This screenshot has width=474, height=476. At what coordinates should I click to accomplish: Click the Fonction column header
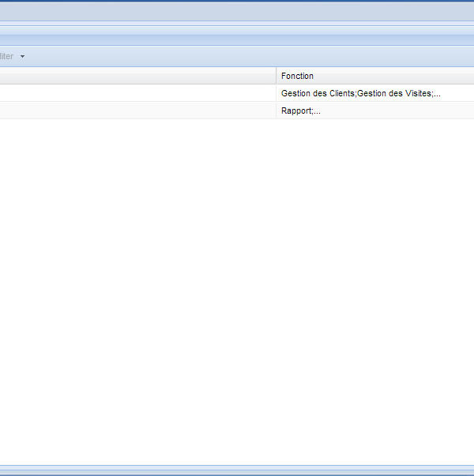click(x=297, y=76)
